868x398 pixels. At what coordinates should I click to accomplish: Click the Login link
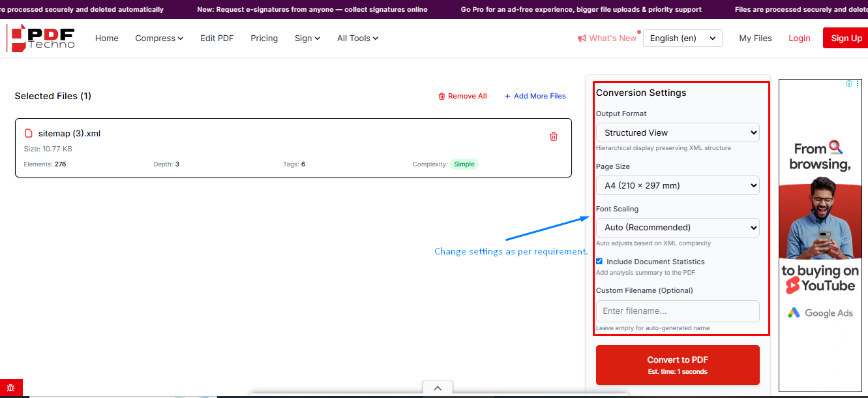click(799, 38)
